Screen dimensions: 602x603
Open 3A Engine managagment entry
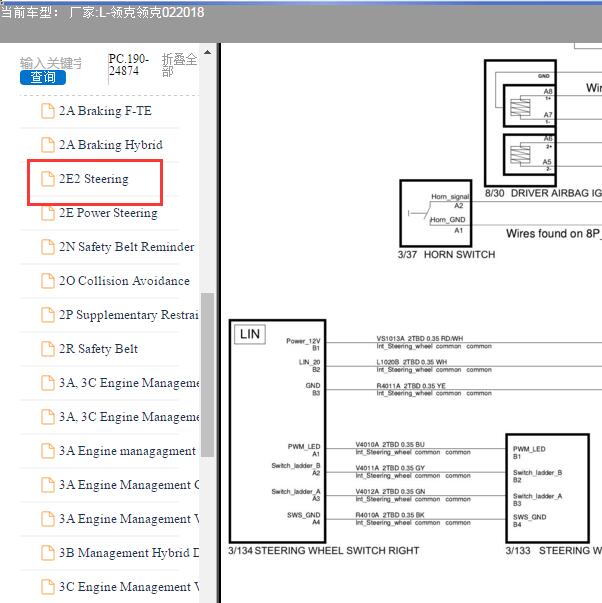(x=127, y=451)
